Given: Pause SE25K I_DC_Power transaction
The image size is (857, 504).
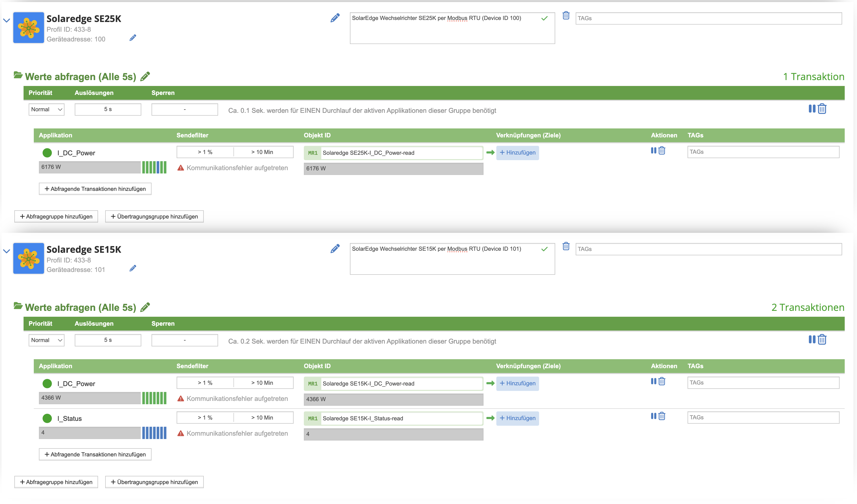Looking at the screenshot, I should click(654, 150).
